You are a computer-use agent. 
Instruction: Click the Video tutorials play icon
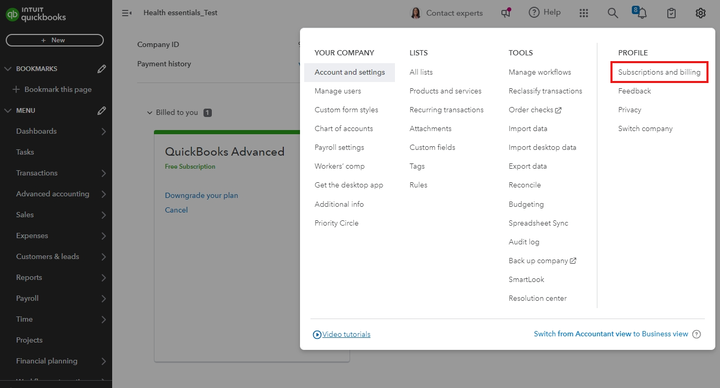317,334
